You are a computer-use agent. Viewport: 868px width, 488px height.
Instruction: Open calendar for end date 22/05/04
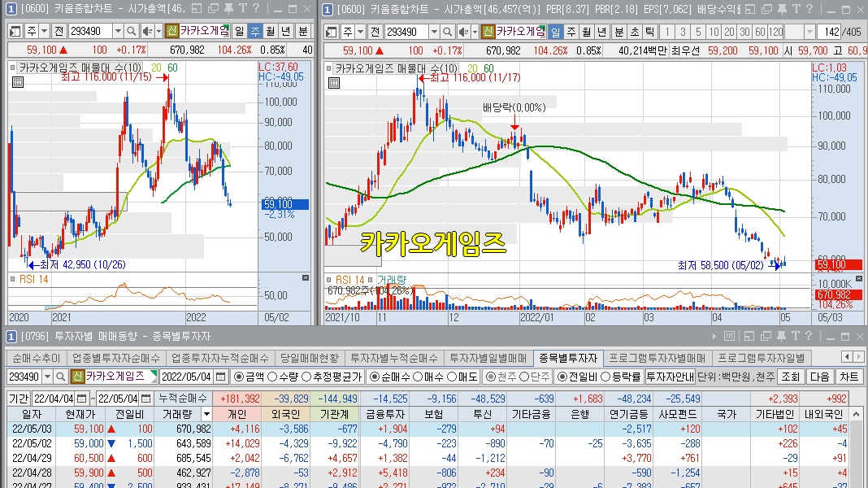coord(145,399)
